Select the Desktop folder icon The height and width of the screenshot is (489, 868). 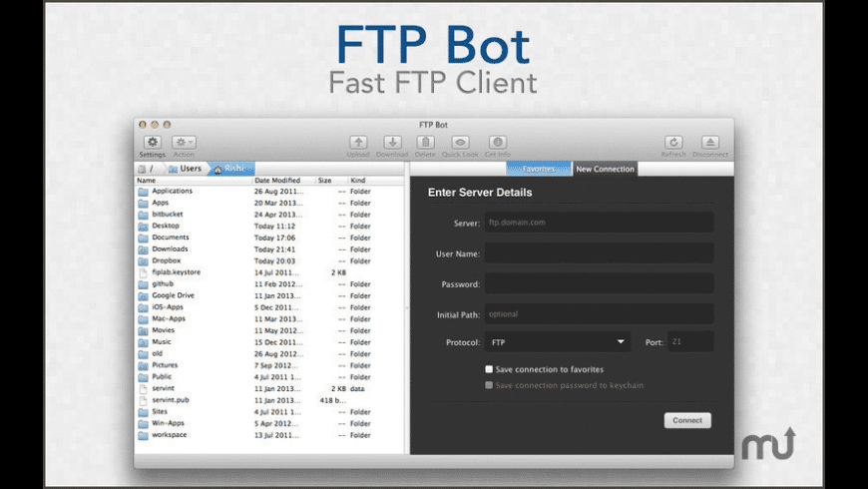coord(143,227)
